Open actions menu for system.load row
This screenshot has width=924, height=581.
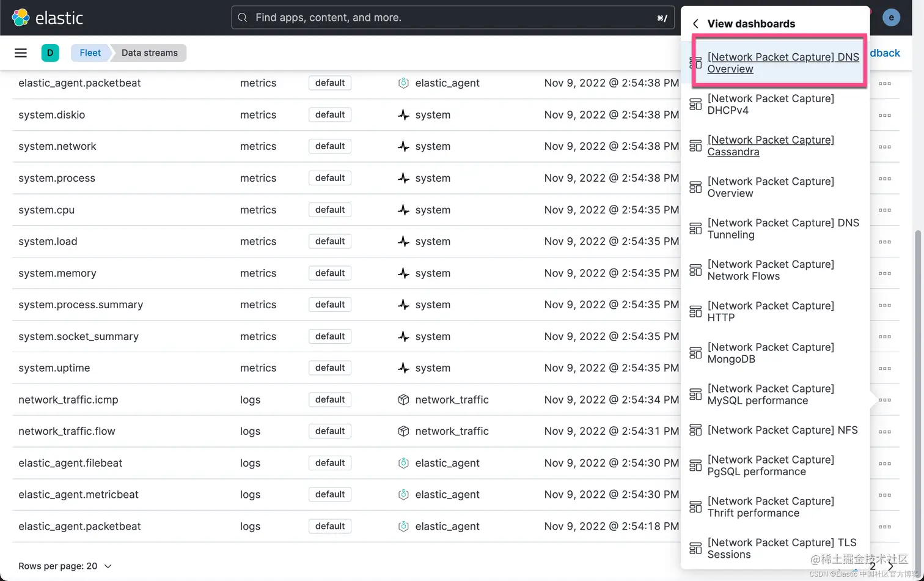point(884,242)
